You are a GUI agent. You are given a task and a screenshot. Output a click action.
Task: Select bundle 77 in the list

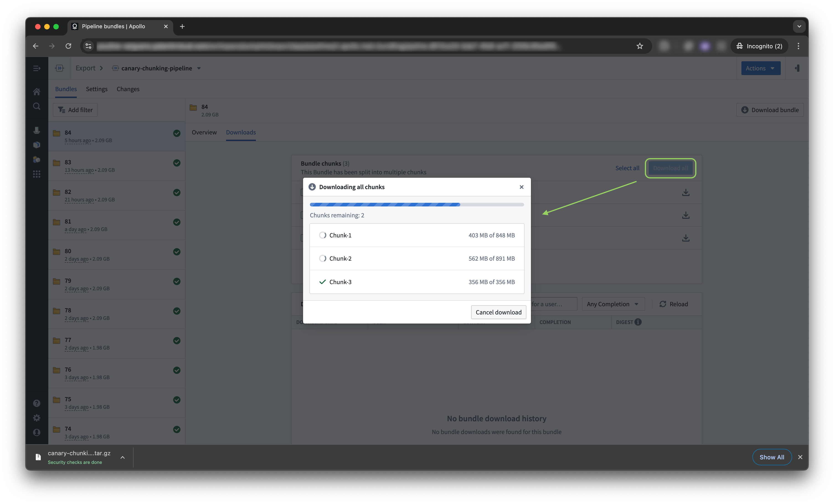(117, 344)
